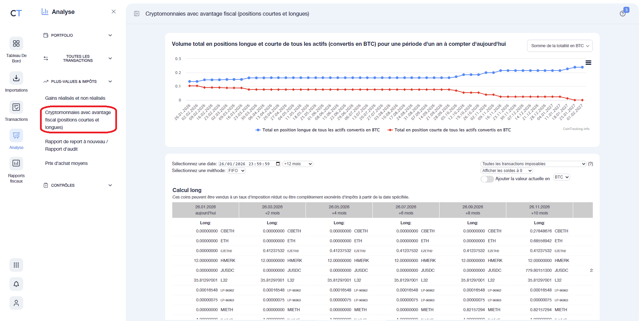Enable 'Ajouter la valeur actuelle en' toggle
The width and height of the screenshot is (644, 321).
click(487, 179)
